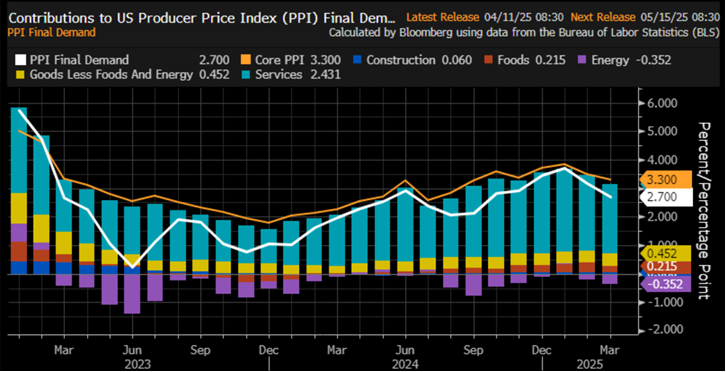Click the 2.700 value in the legend
Screen dimensions: 726x372
click(x=213, y=60)
